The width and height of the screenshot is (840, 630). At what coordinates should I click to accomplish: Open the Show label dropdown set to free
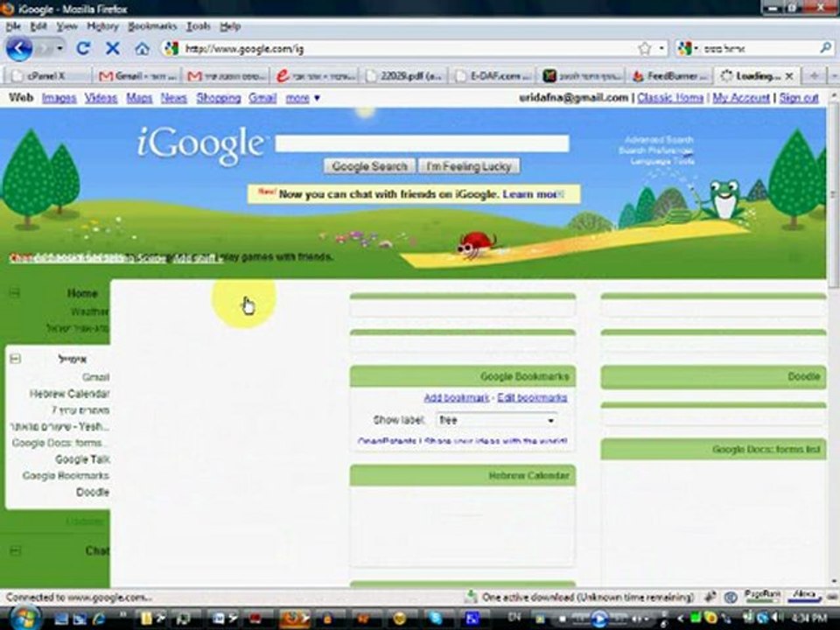coord(497,421)
